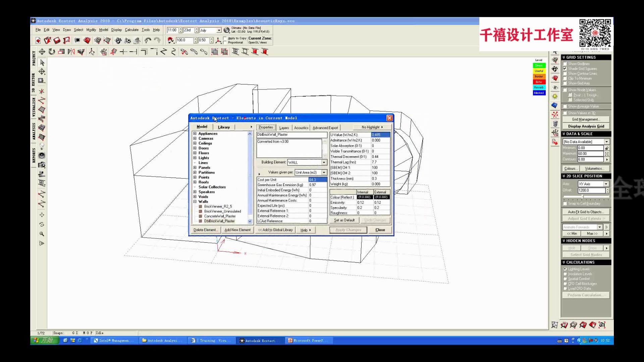Select the arrow pointer tool in sidebar
644x362 pixels.
(42, 63)
